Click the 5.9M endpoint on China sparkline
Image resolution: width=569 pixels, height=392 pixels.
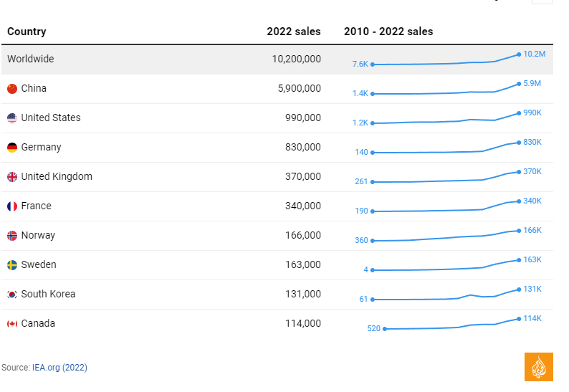[519, 85]
